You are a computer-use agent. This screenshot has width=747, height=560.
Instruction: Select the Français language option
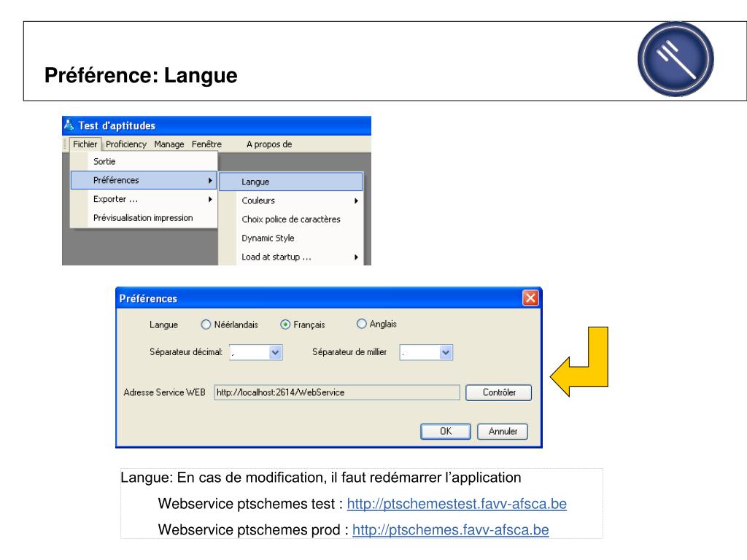coord(285,324)
